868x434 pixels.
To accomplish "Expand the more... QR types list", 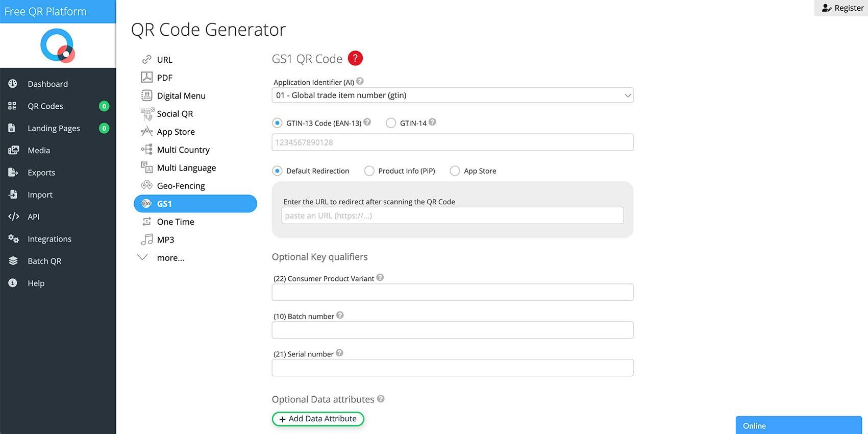I will tap(170, 258).
